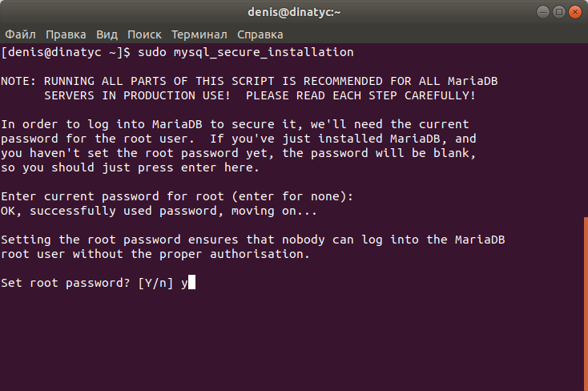Open the Поиск menu
The width and height of the screenshot is (588, 391).
coord(144,34)
